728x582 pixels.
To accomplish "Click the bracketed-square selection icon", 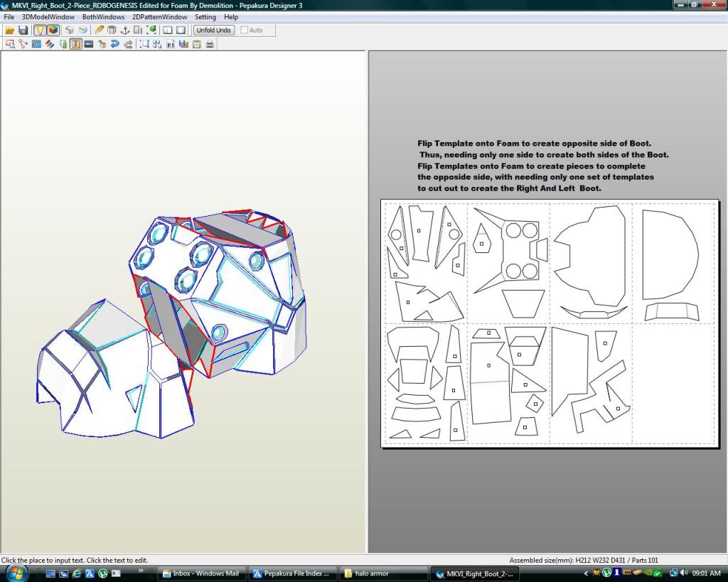I will [144, 44].
